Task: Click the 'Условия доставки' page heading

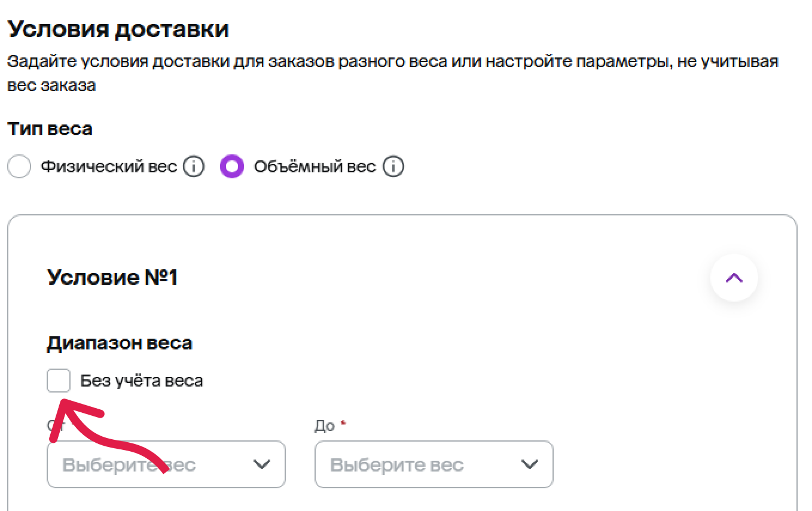Action: pos(118,29)
